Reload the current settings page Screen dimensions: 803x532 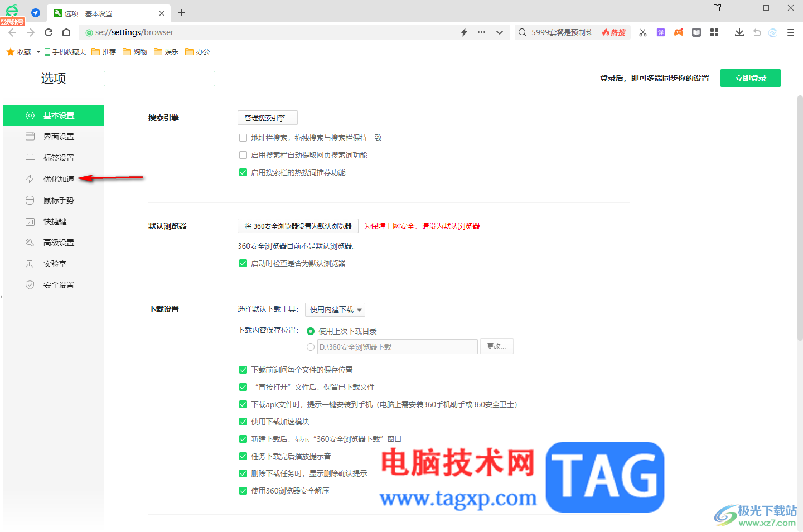click(49, 32)
